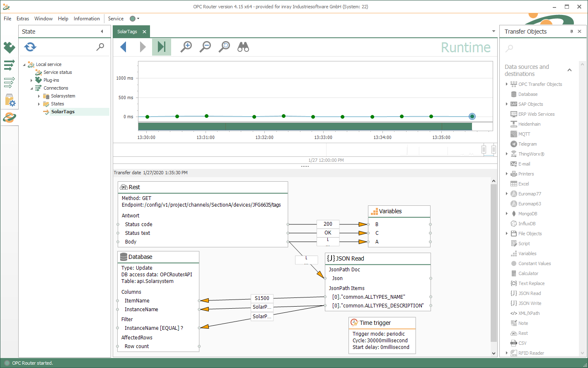Select JSON Read in Transfer Objects list
The height and width of the screenshot is (368, 588).
coord(530,293)
